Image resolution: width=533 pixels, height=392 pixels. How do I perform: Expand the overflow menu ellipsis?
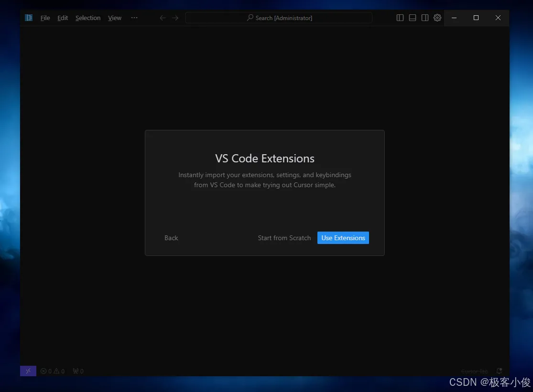[134, 18]
